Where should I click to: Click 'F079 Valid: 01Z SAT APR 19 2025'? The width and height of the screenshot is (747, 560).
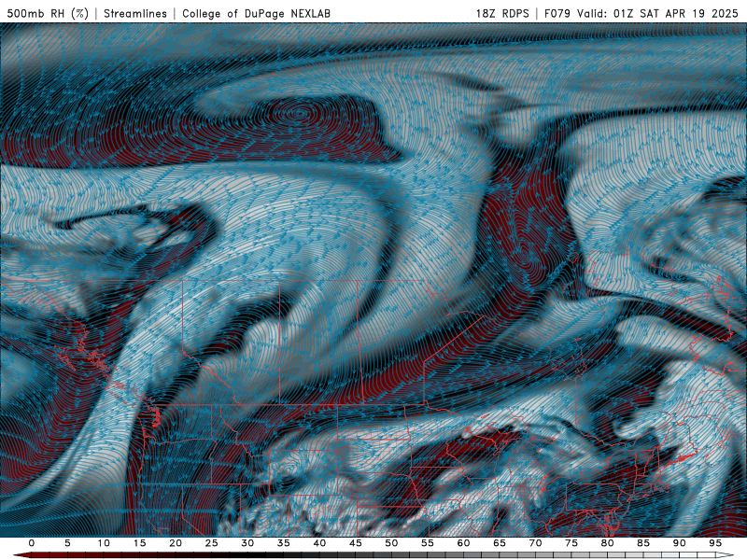click(x=641, y=14)
